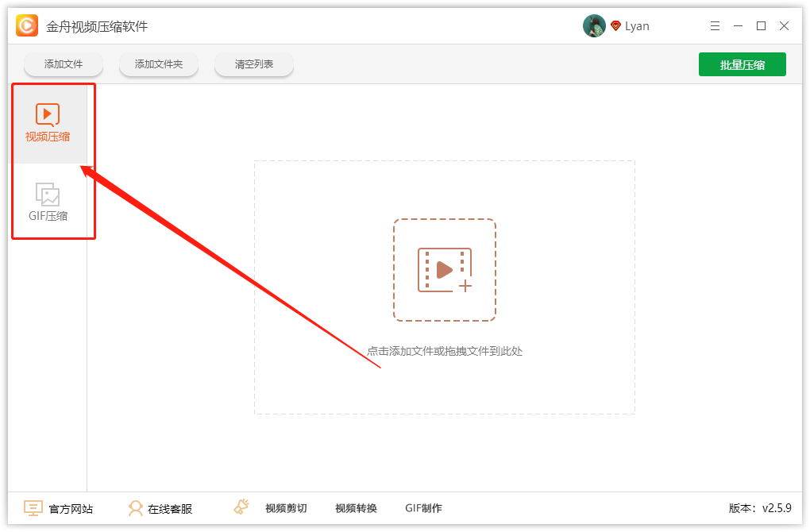This screenshot has height=532, width=810.
Task: Click the version text v2.5.9
Action: click(777, 508)
